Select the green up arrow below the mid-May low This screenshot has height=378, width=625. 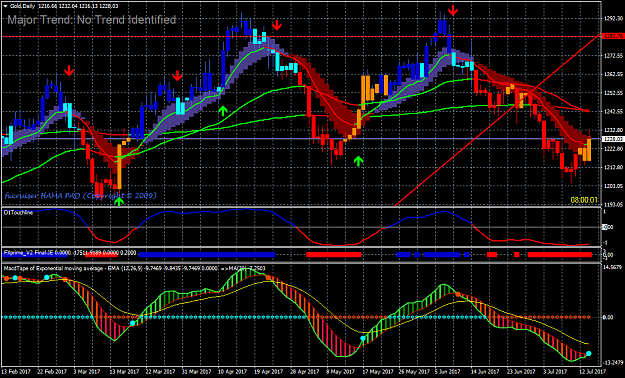point(359,161)
